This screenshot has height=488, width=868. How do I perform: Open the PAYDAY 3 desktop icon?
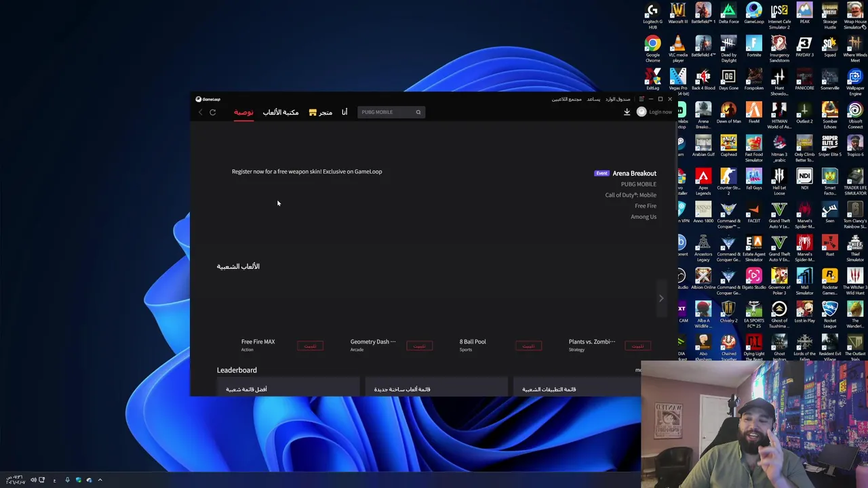(804, 47)
